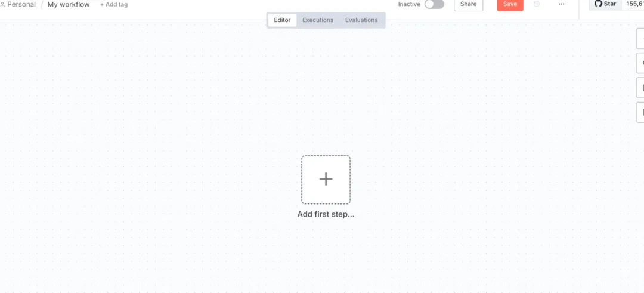This screenshot has width=644, height=293.
Task: Click + Add tag
Action: (114, 5)
